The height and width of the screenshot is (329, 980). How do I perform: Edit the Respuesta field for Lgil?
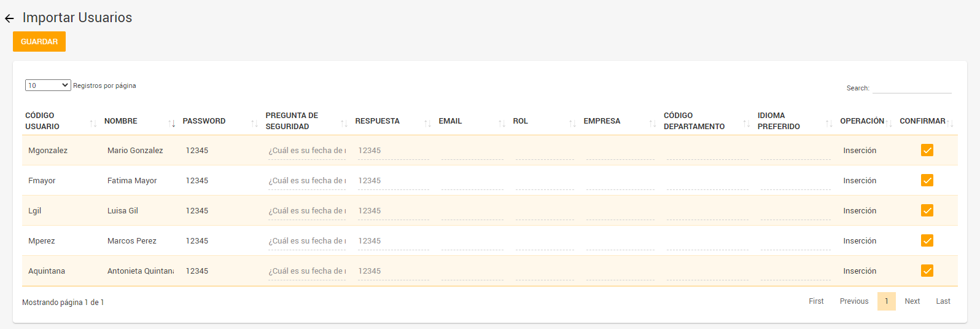394,211
